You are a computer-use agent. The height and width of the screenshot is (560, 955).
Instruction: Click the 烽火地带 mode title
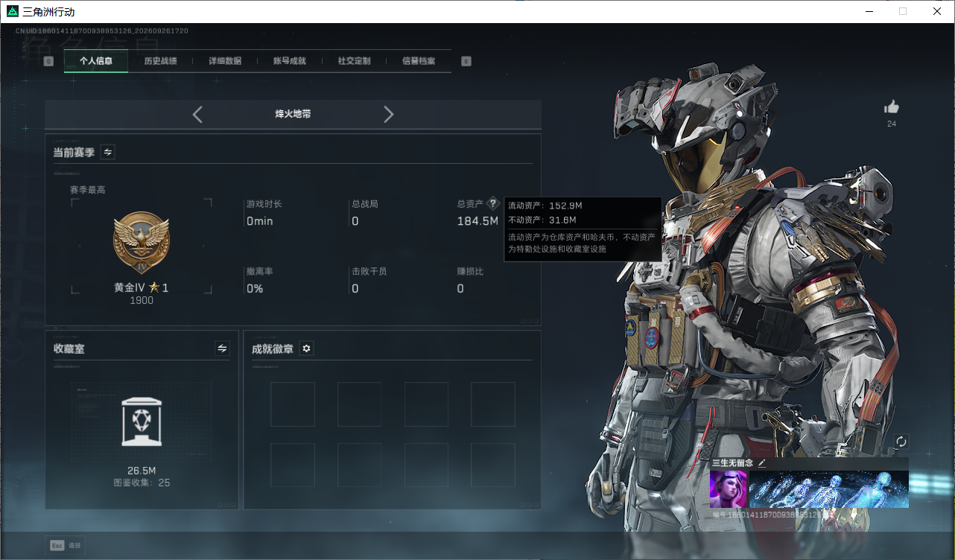293,114
